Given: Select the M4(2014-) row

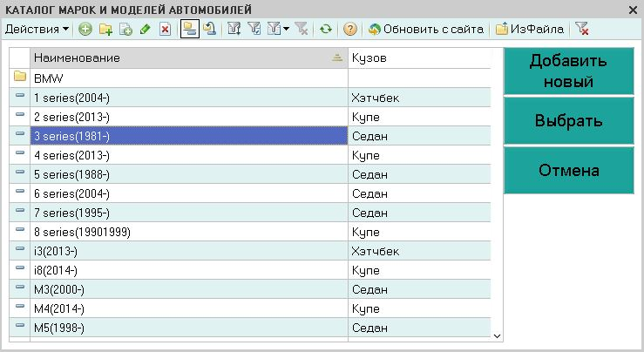Looking at the screenshot, I should pos(250,308).
